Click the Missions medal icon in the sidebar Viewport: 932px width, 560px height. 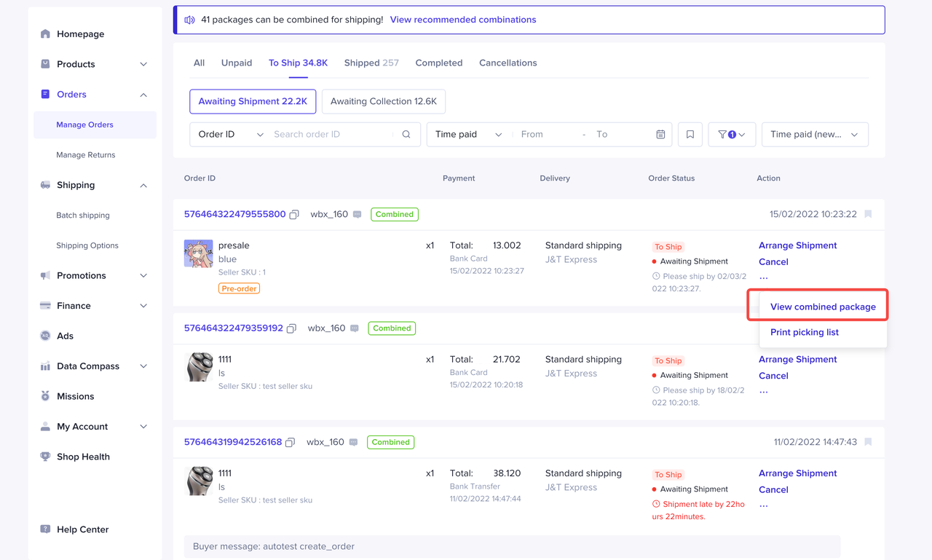tap(45, 396)
